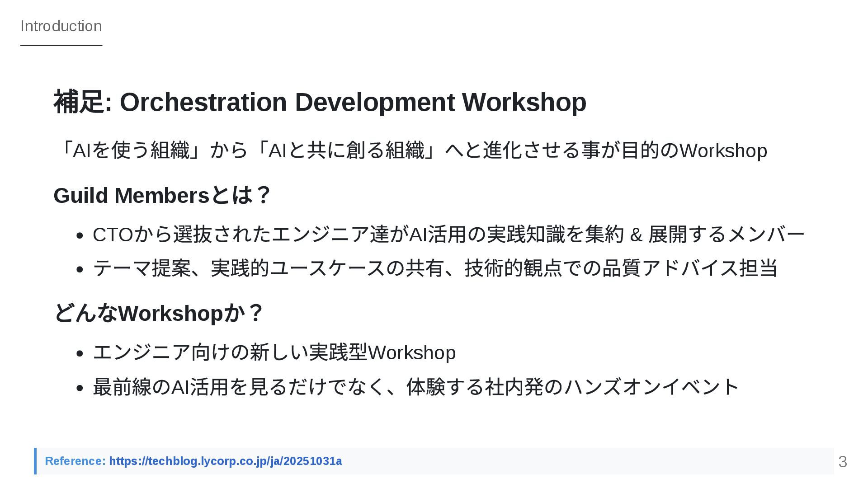The height and width of the screenshot is (488, 868).
Task: Click the 'エンジニア向けの新しい実践型Workshop' bullet
Action: 274,352
